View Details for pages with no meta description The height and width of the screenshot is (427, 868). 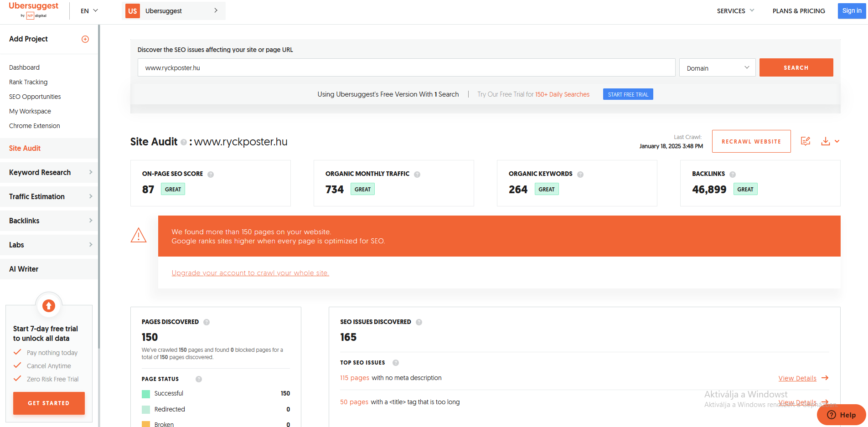point(797,378)
